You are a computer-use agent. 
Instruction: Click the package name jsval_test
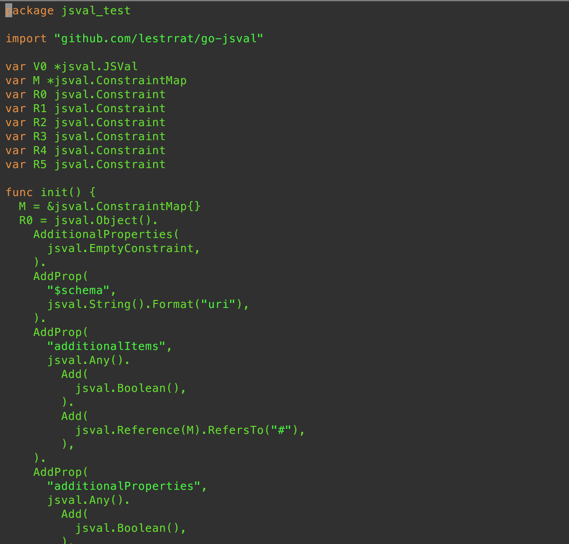point(96,11)
